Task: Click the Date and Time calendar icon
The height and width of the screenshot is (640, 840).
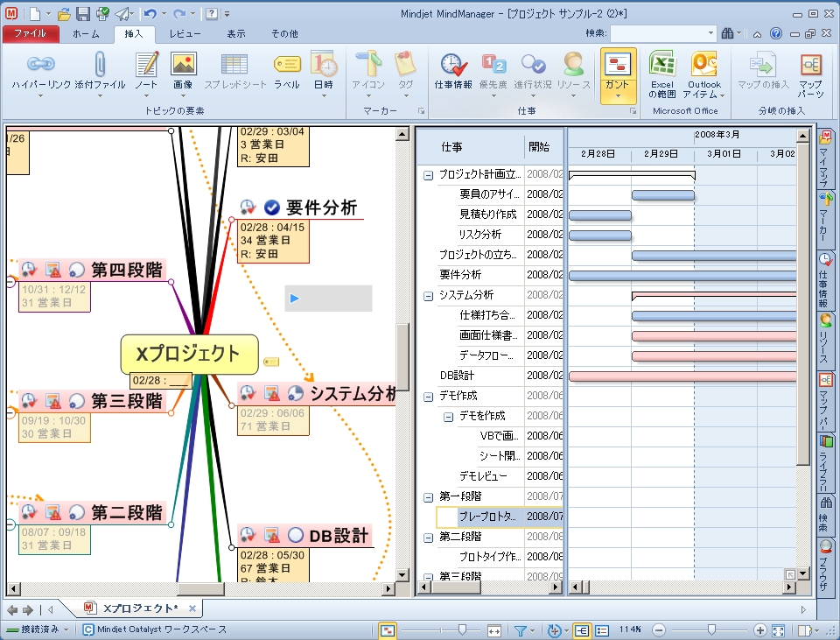Action: click(324, 64)
